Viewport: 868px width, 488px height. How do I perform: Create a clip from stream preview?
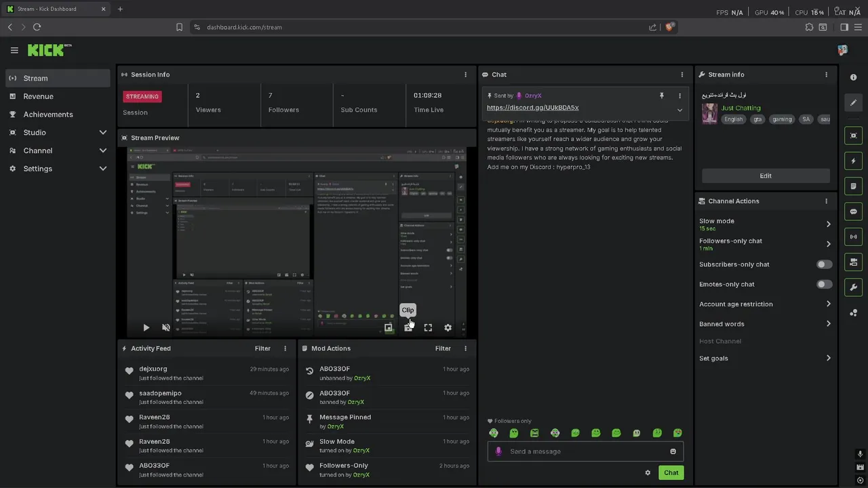408,327
